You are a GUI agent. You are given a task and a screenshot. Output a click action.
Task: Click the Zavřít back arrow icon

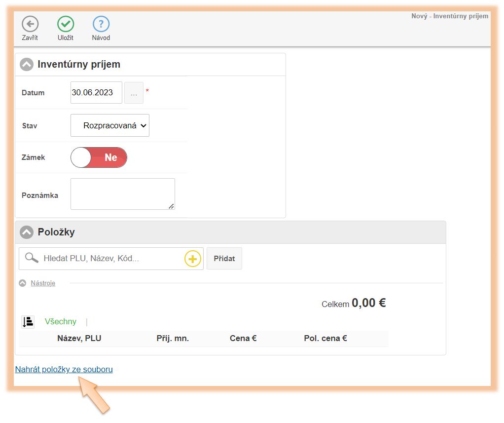pos(30,24)
